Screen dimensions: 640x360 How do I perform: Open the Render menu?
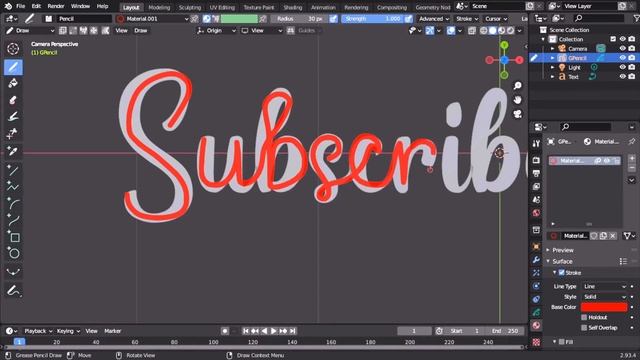(56, 6)
